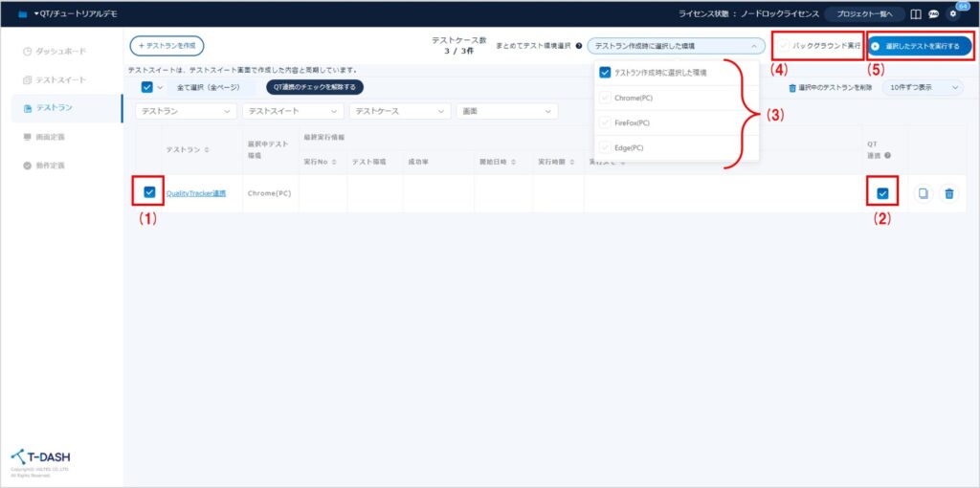Viewport: 980px width, 488px height.
Task: Click the help icon next to QT連携 header
Action: point(889,155)
